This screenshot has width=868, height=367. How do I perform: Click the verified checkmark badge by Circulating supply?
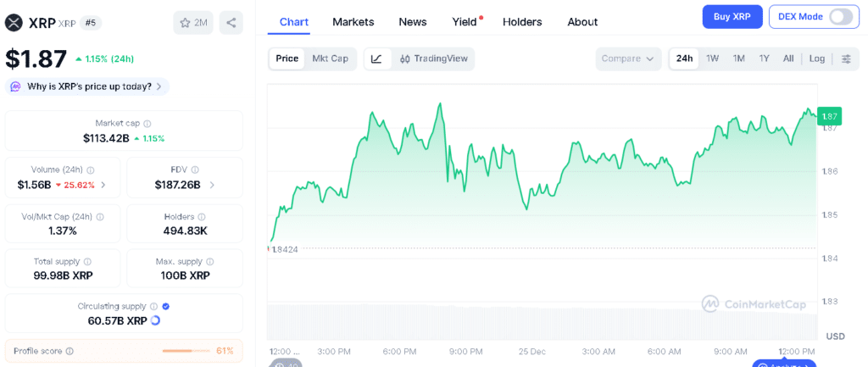tap(166, 306)
